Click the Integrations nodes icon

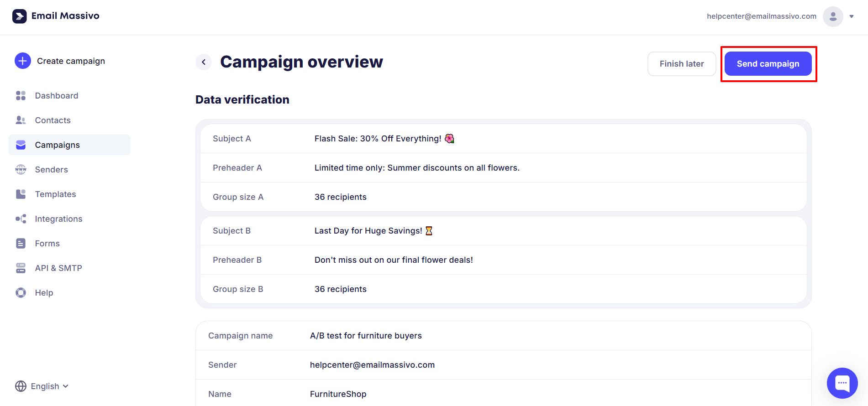(x=21, y=219)
